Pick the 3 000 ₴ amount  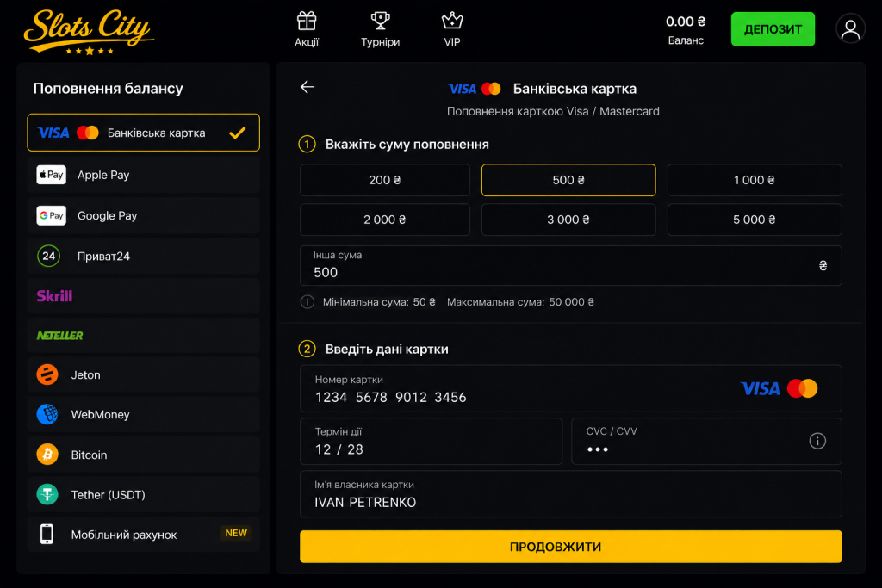[568, 220]
